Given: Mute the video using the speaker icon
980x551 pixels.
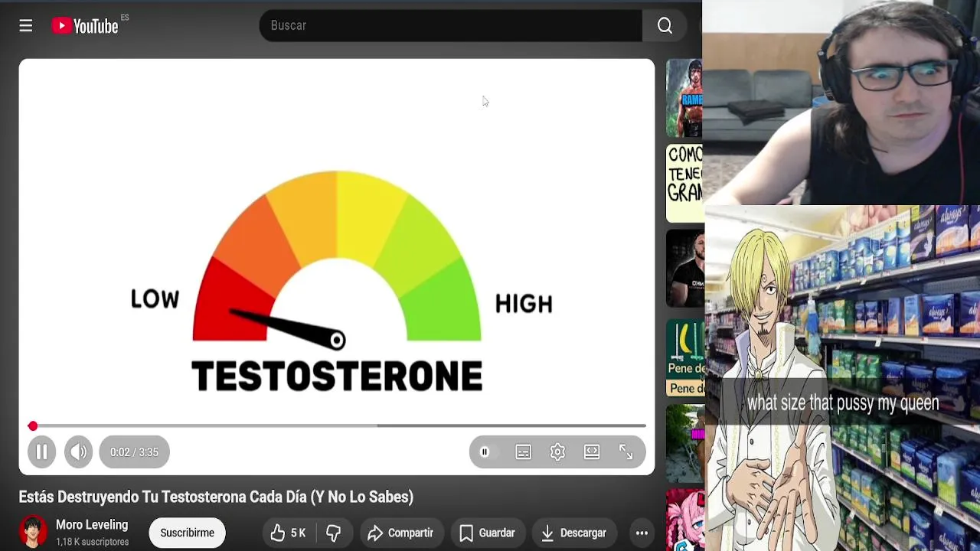Looking at the screenshot, I should [78, 452].
